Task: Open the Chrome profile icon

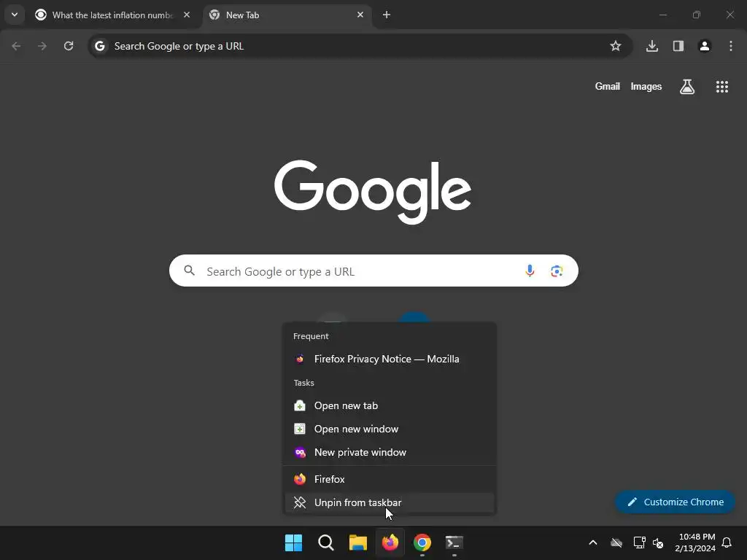Action: coord(705,46)
